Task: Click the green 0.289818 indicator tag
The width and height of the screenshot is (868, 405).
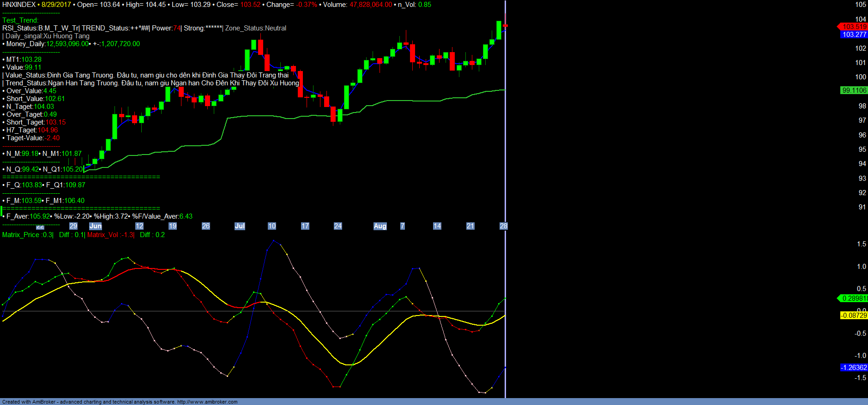Action: tap(854, 298)
